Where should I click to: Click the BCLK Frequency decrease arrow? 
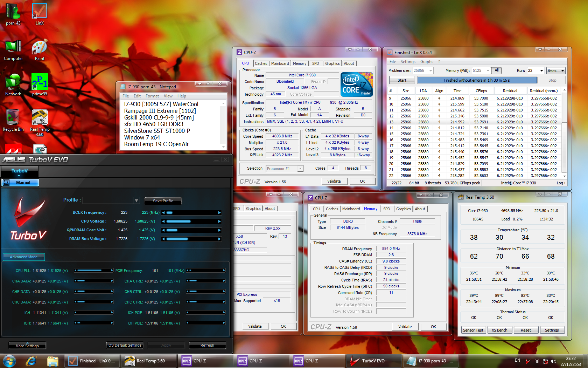(x=163, y=213)
